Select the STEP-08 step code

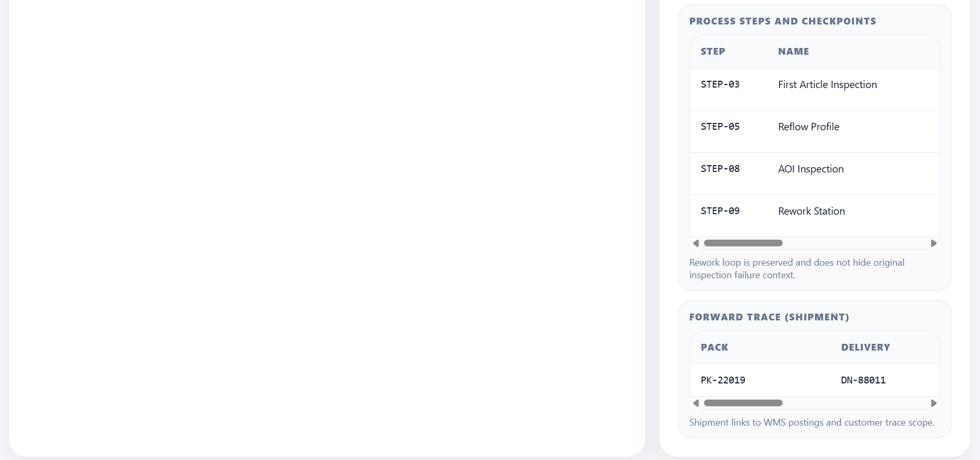click(720, 169)
